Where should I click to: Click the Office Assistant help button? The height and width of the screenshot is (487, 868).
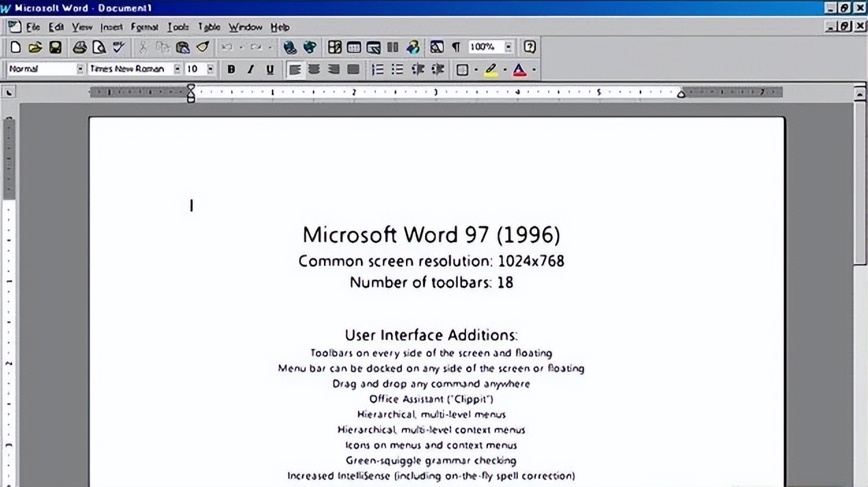pos(529,48)
